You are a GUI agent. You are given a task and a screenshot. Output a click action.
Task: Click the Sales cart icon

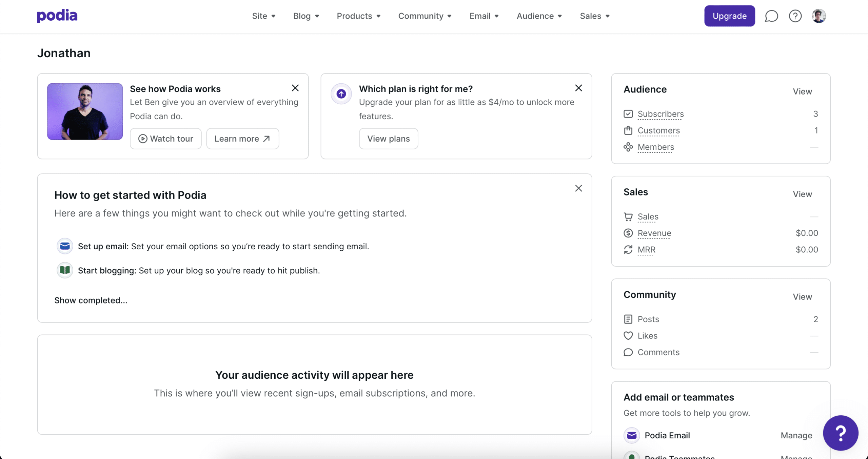point(628,216)
